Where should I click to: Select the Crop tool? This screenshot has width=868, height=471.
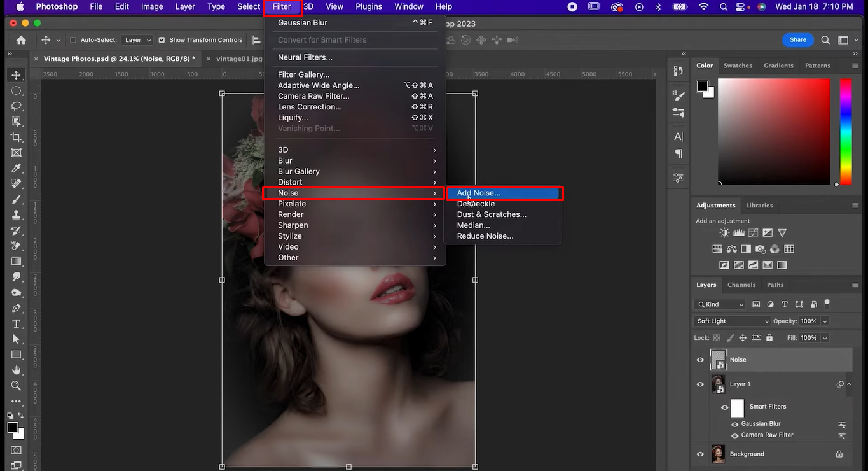16,137
